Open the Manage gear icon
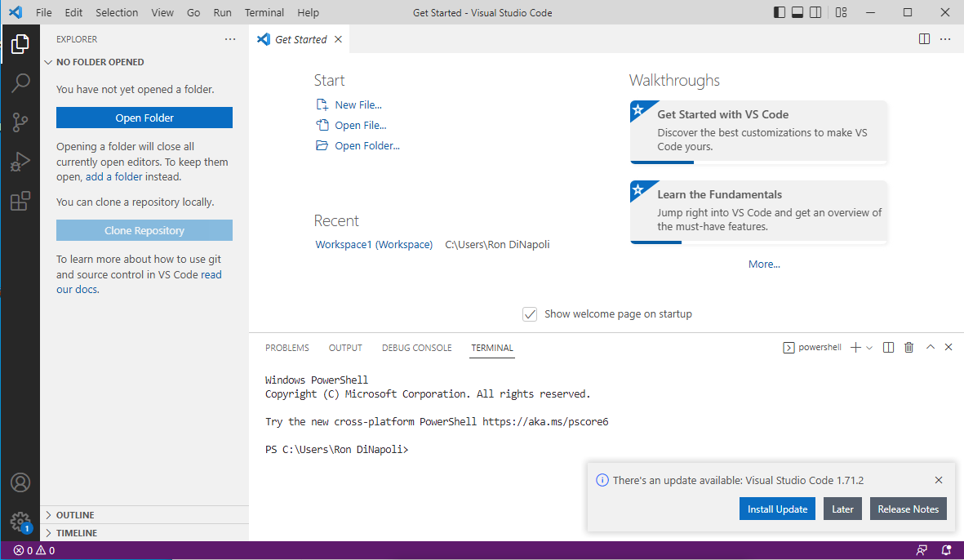Image resolution: width=964 pixels, height=560 pixels. click(x=20, y=521)
